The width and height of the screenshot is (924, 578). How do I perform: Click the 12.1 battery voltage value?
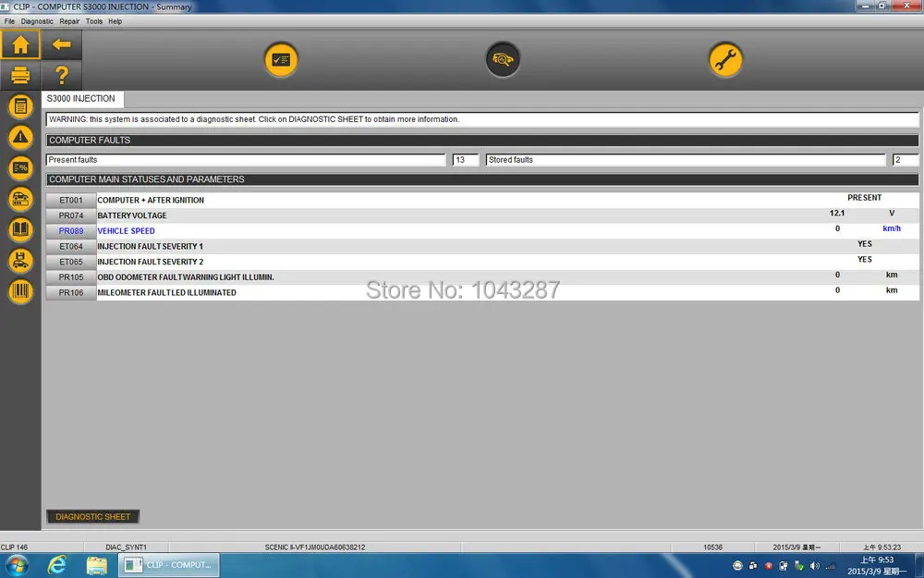[837, 213]
